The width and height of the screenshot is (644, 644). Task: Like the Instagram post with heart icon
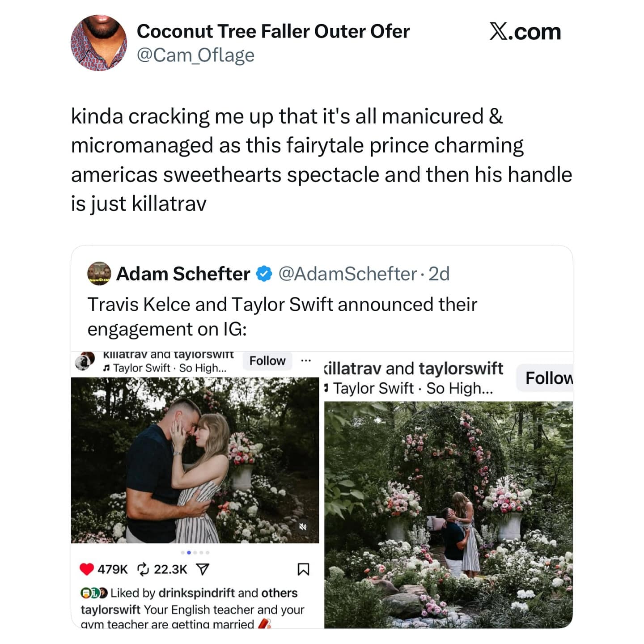pyautogui.click(x=86, y=569)
